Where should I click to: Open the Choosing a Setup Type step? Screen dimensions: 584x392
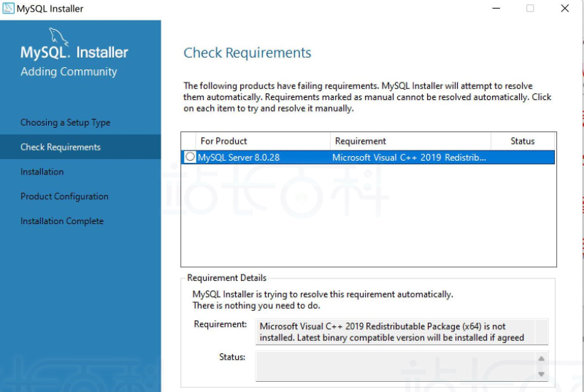65,123
